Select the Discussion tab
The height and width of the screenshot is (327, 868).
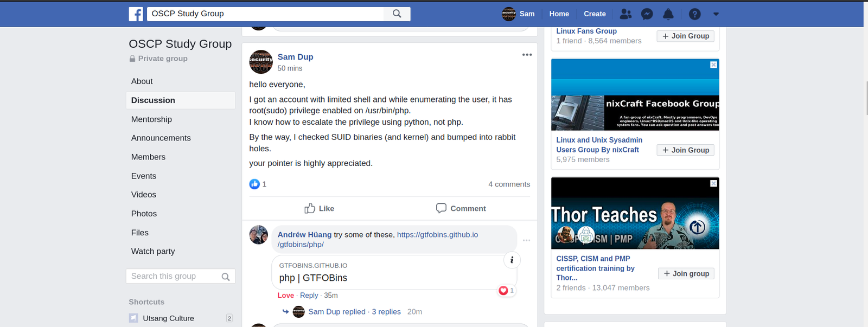click(x=181, y=100)
